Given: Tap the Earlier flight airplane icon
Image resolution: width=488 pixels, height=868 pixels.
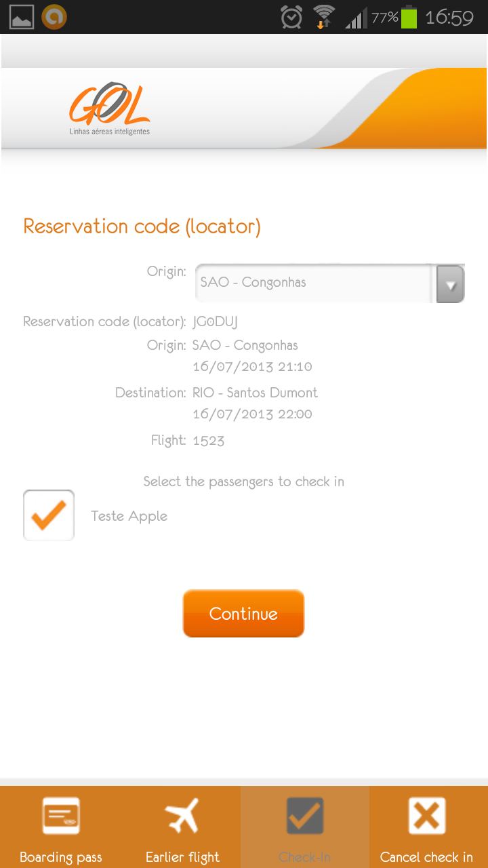Looking at the screenshot, I should (x=183, y=815).
